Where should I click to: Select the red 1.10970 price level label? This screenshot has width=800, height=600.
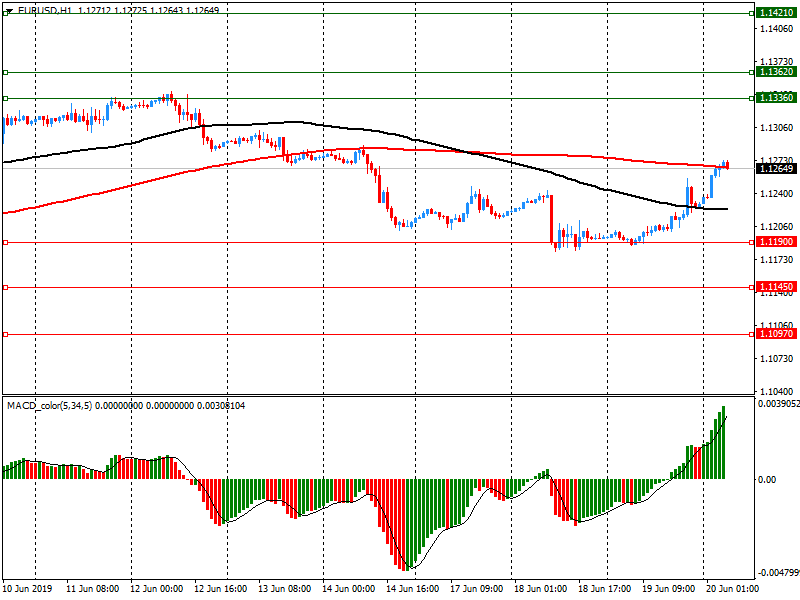[776, 334]
